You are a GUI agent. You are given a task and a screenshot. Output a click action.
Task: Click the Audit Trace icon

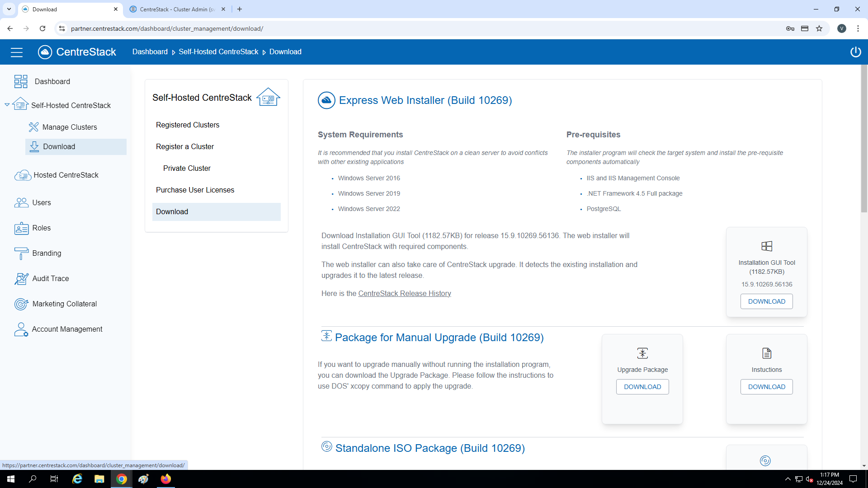click(21, 279)
